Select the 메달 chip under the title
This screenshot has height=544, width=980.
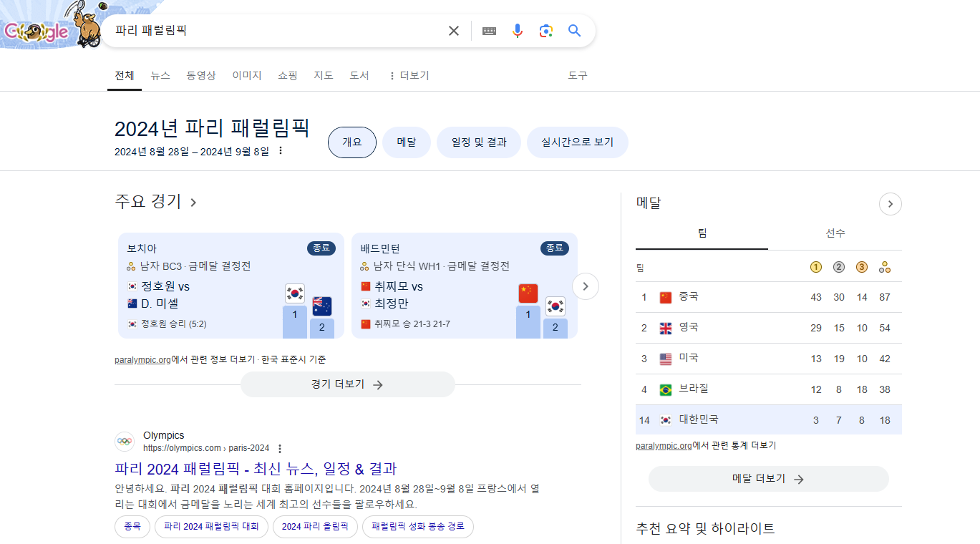click(407, 142)
